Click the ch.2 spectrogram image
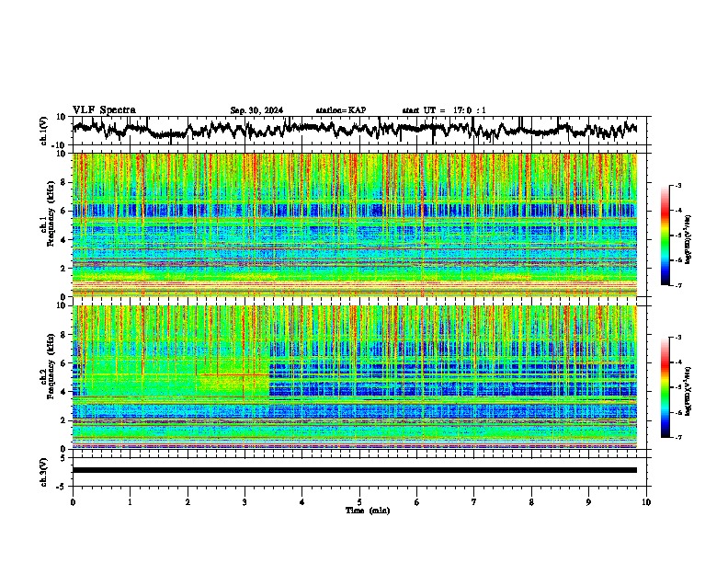Screen dimensions: 728x563 pos(355,377)
